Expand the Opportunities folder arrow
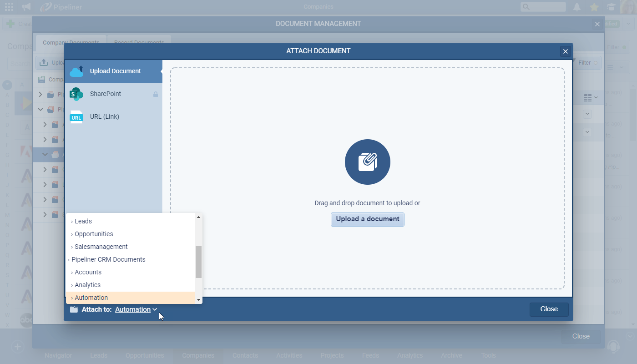 click(x=72, y=234)
